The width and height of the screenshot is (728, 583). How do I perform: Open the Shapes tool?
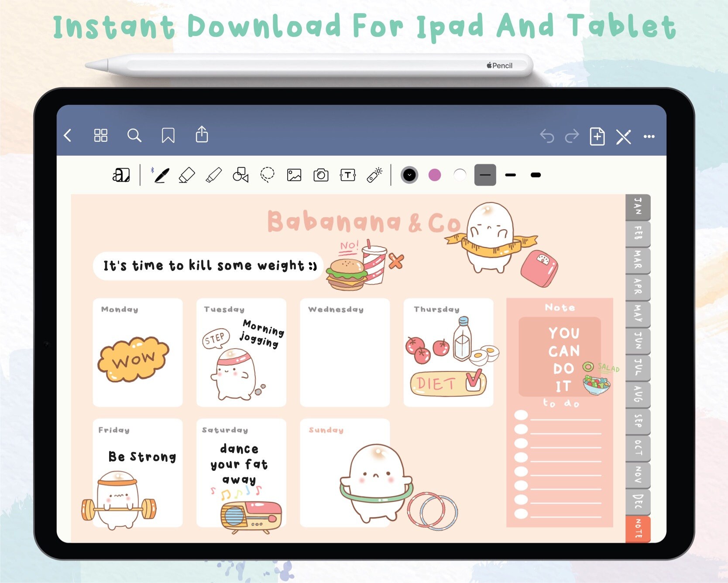[x=240, y=175]
